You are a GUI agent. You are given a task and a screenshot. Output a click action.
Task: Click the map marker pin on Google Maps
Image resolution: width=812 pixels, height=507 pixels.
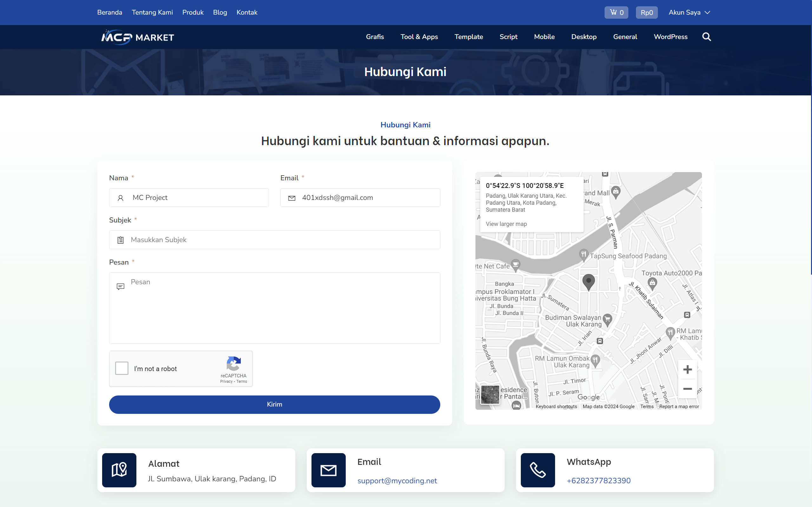click(x=588, y=282)
